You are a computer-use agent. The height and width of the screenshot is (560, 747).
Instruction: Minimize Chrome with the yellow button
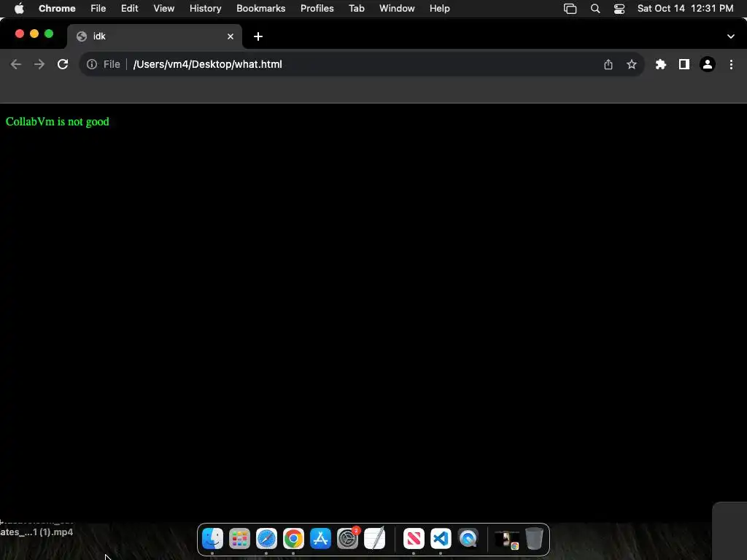click(34, 34)
